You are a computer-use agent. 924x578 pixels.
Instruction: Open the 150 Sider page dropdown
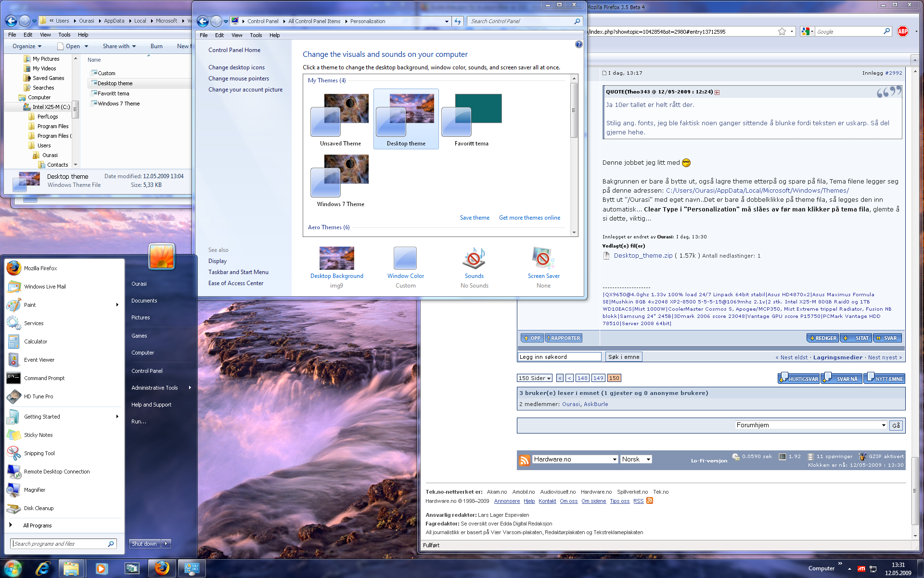point(535,378)
